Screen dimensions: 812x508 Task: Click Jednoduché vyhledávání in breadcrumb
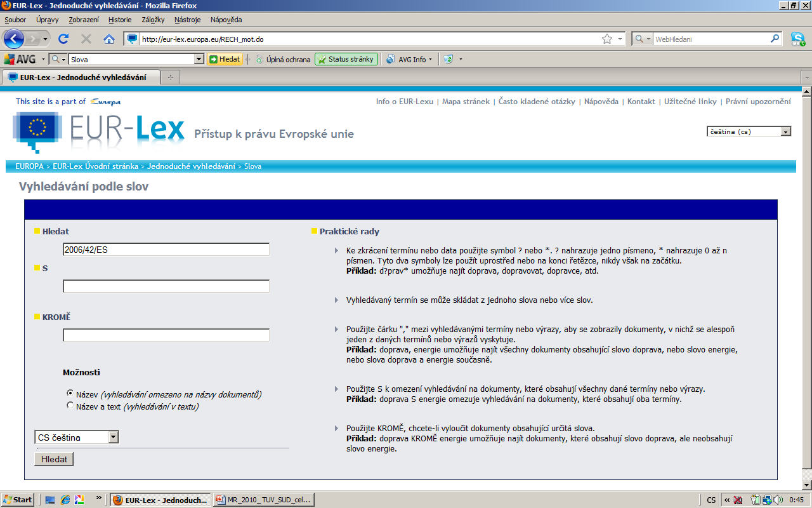(191, 166)
